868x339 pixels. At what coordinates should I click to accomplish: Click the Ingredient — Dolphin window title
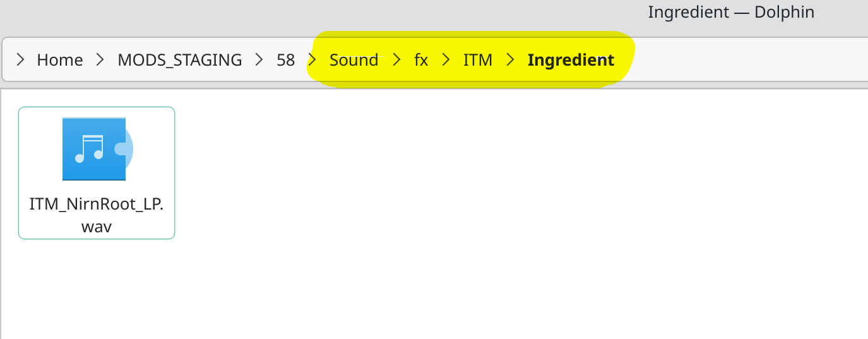click(730, 12)
